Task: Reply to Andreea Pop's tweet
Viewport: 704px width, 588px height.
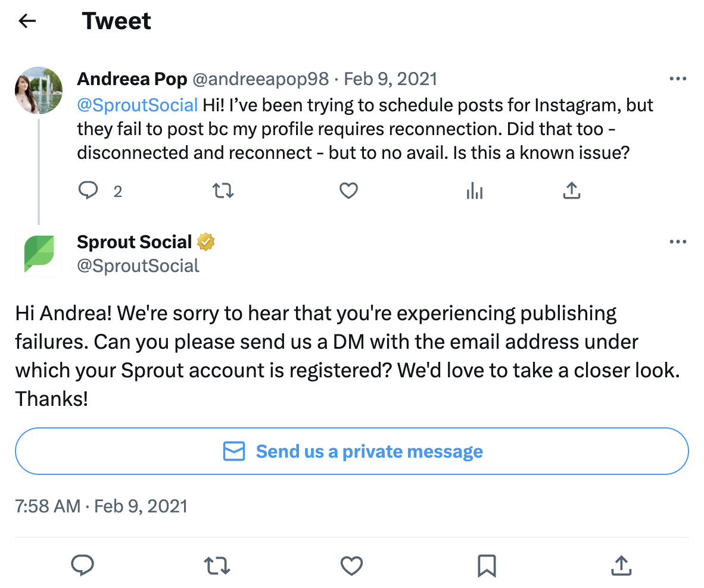Action: click(x=88, y=190)
